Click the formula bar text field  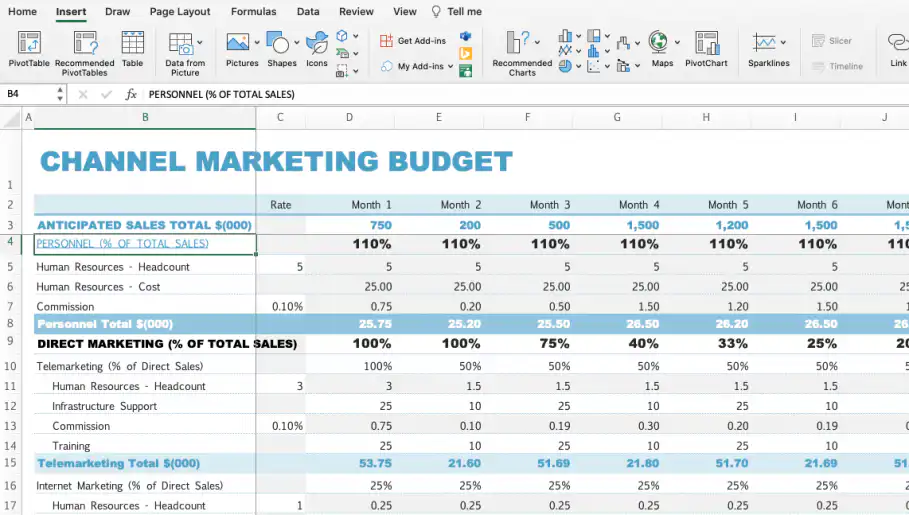pyautogui.click(x=525, y=95)
